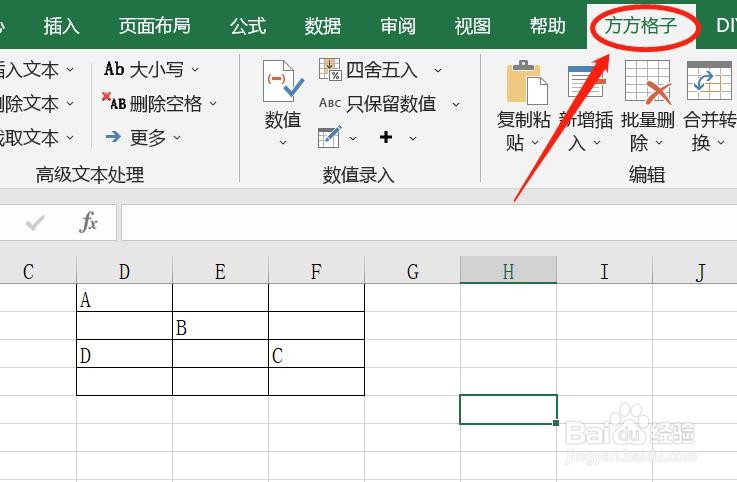Expand the 复制粘贴 dropdown arrow
Image resolution: width=737 pixels, height=482 pixels.
click(x=535, y=142)
